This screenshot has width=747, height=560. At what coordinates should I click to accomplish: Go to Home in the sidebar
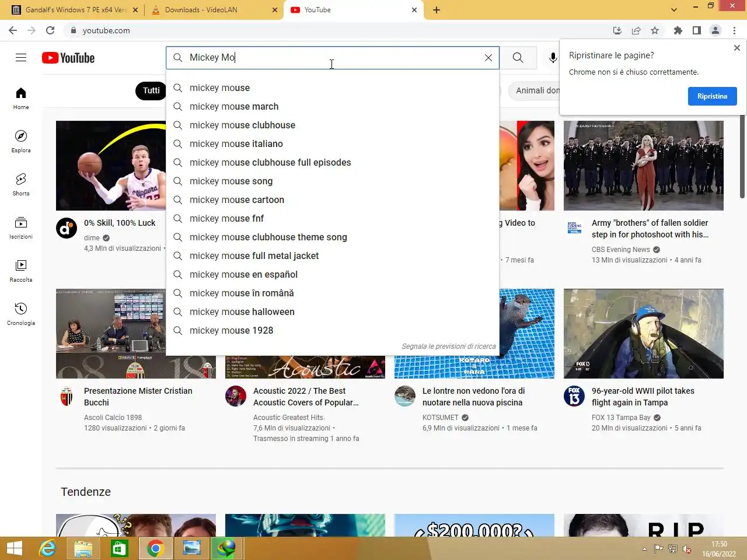pos(21,99)
